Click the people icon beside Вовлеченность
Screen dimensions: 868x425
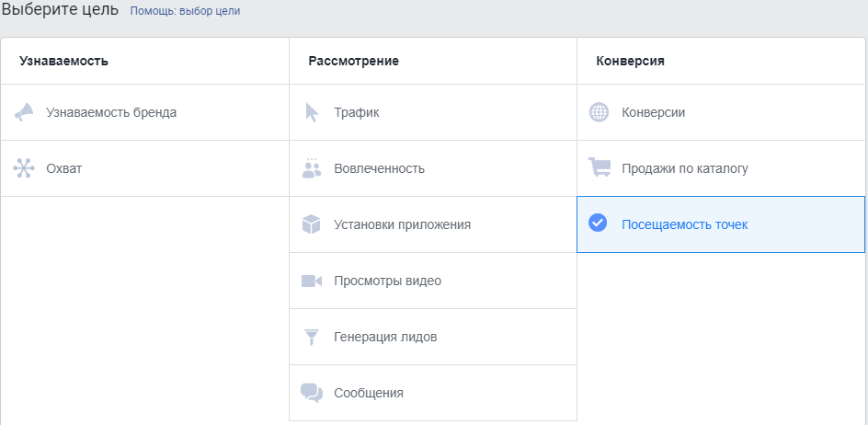[x=312, y=168]
